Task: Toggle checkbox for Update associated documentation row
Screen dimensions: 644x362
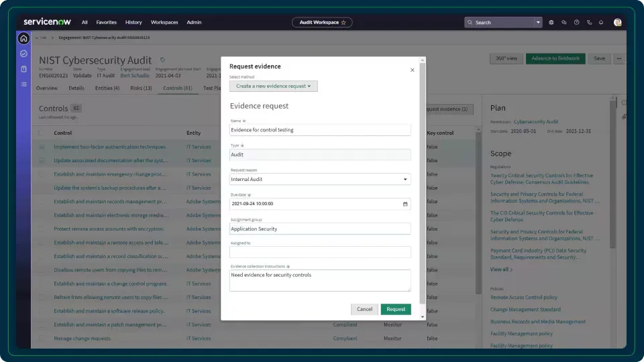Action: pos(42,160)
